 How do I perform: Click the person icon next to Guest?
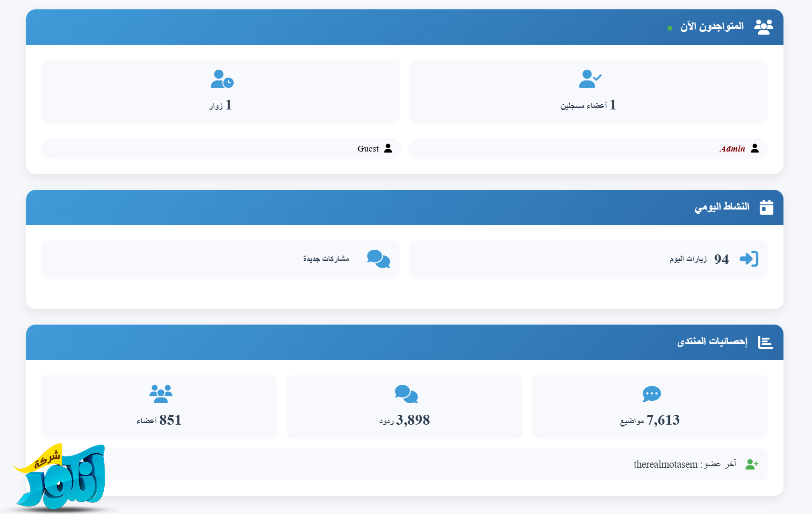click(x=388, y=148)
